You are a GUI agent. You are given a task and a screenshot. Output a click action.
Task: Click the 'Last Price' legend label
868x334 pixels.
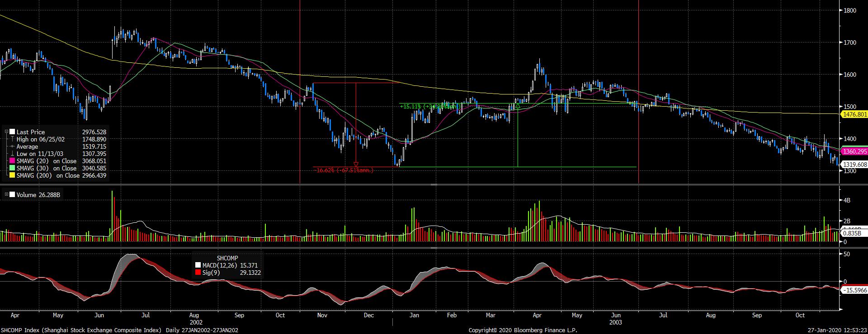[x=31, y=132]
